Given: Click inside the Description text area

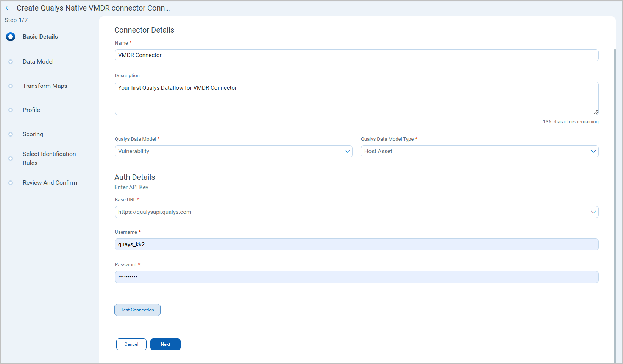Looking at the screenshot, I should pyautogui.click(x=356, y=98).
